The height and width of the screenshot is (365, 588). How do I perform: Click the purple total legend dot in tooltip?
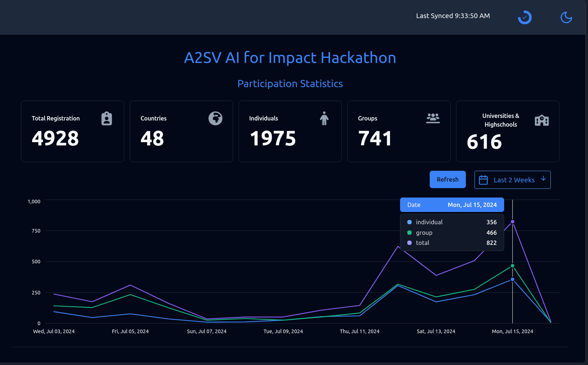pyautogui.click(x=409, y=243)
